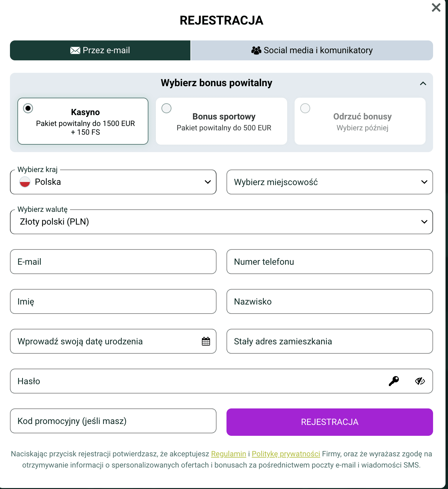Collapse the Wybierz bonus powitalny section

click(x=423, y=83)
